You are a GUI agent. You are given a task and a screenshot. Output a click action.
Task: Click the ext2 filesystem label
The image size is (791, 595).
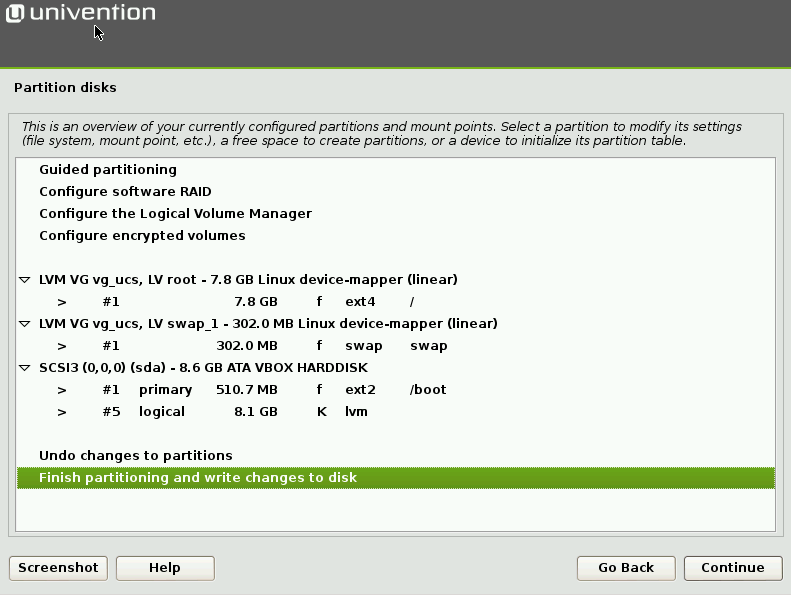(x=360, y=390)
